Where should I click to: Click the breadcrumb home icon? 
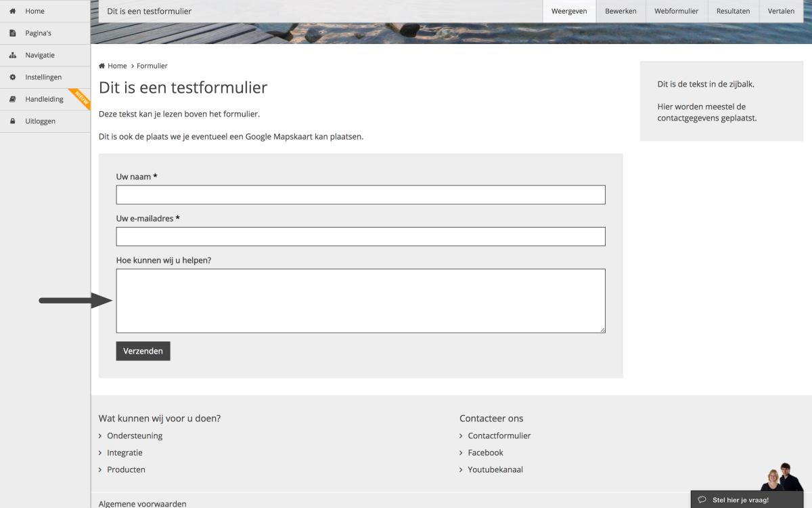pos(102,66)
